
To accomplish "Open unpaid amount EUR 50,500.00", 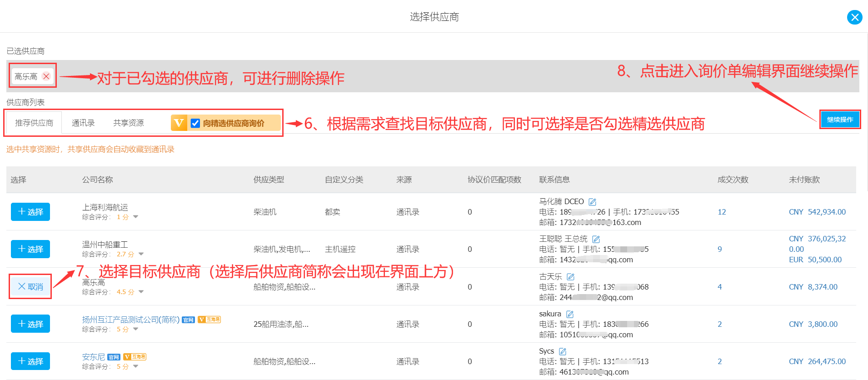I will coord(815,260).
